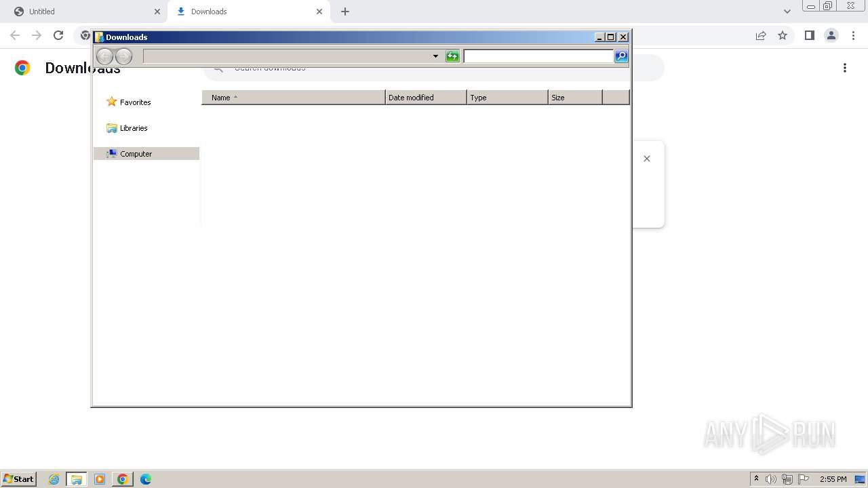Launch Microsoft Edge from the taskbar

click(146, 479)
